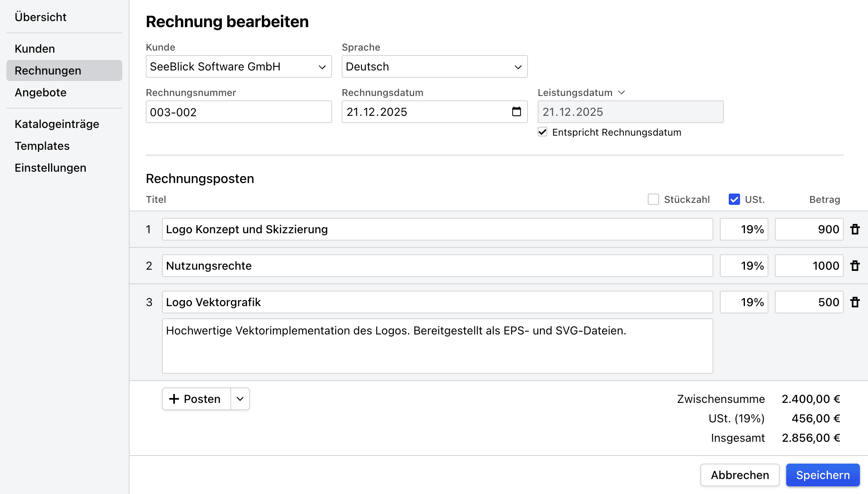The image size is (868, 494).
Task: Select the 19% tax field of row 2
Action: point(744,266)
